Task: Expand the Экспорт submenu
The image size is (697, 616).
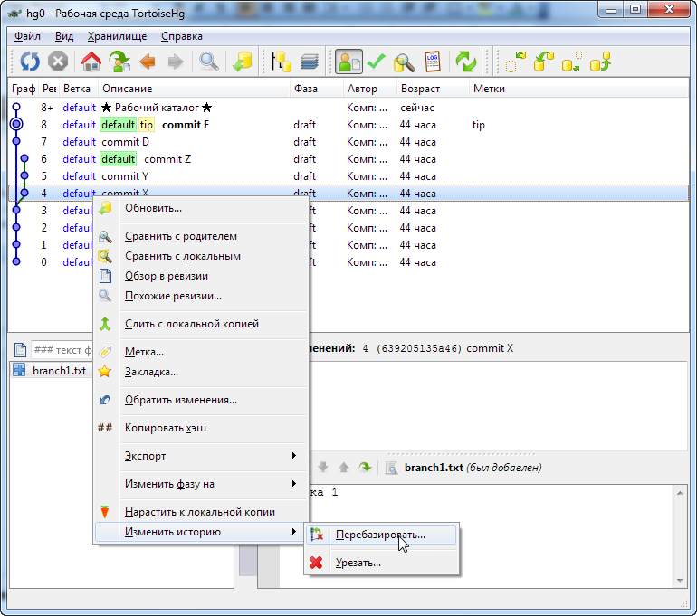Action: [x=200, y=456]
